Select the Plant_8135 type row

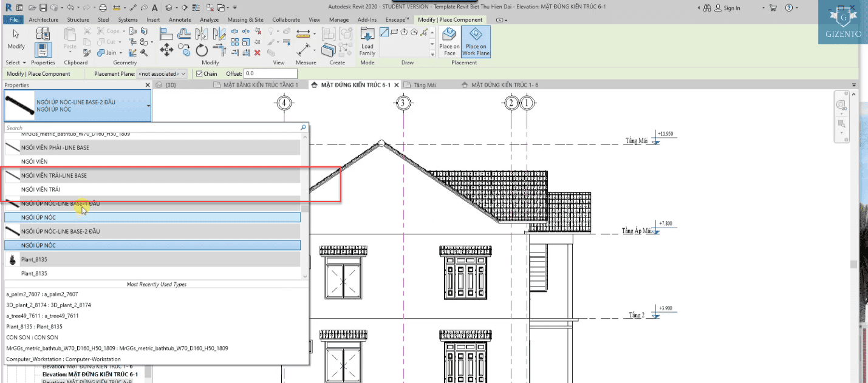(153, 274)
